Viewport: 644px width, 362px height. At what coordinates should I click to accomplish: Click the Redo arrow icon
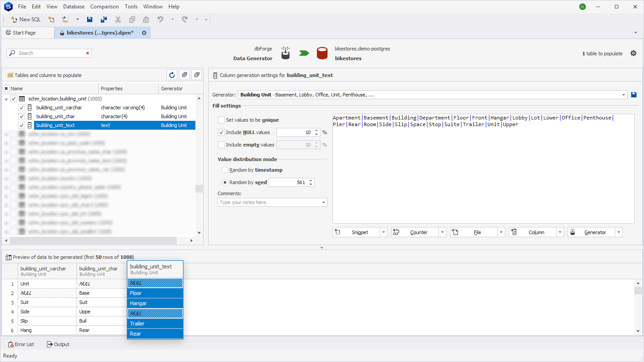185,19
